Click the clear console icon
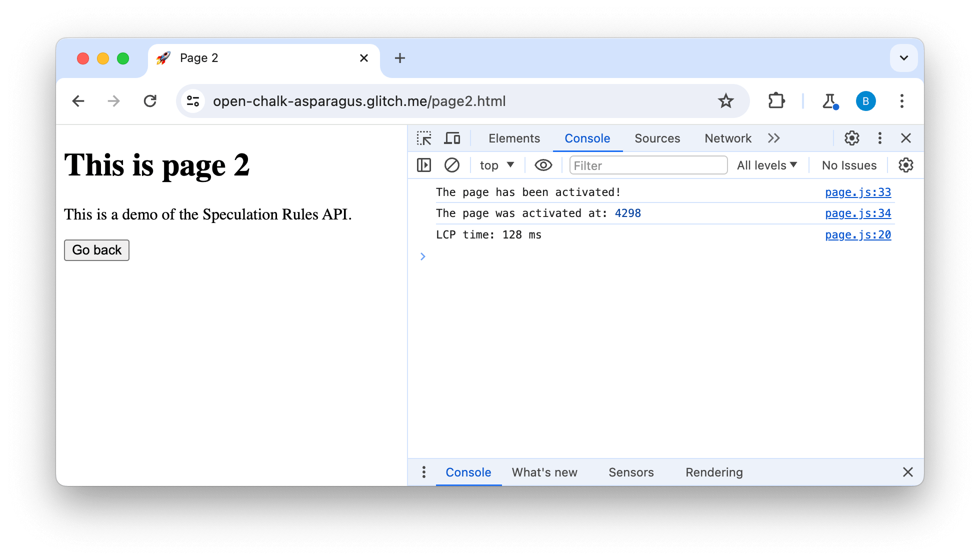 pos(451,165)
